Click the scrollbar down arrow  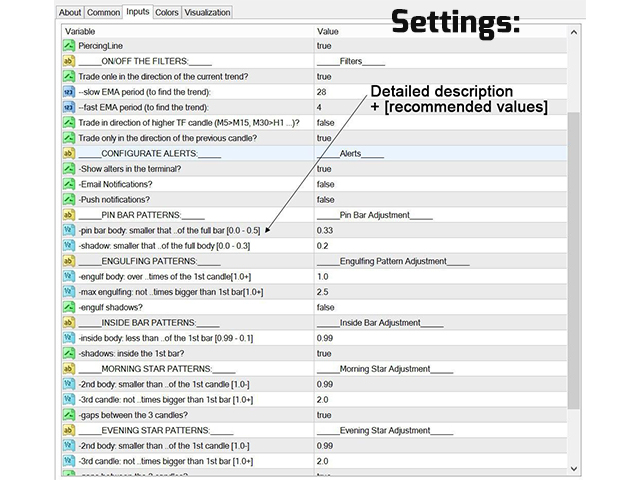pos(573,469)
